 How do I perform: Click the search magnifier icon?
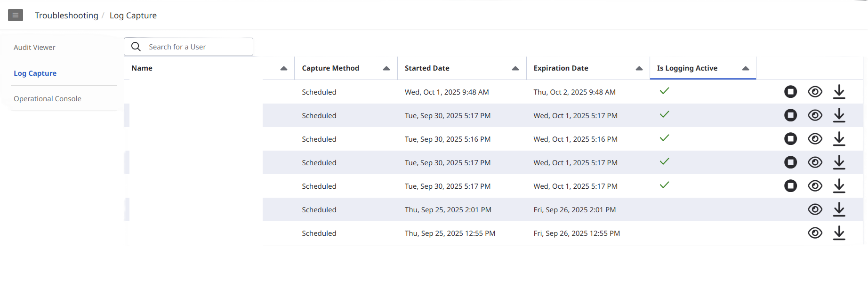136,47
